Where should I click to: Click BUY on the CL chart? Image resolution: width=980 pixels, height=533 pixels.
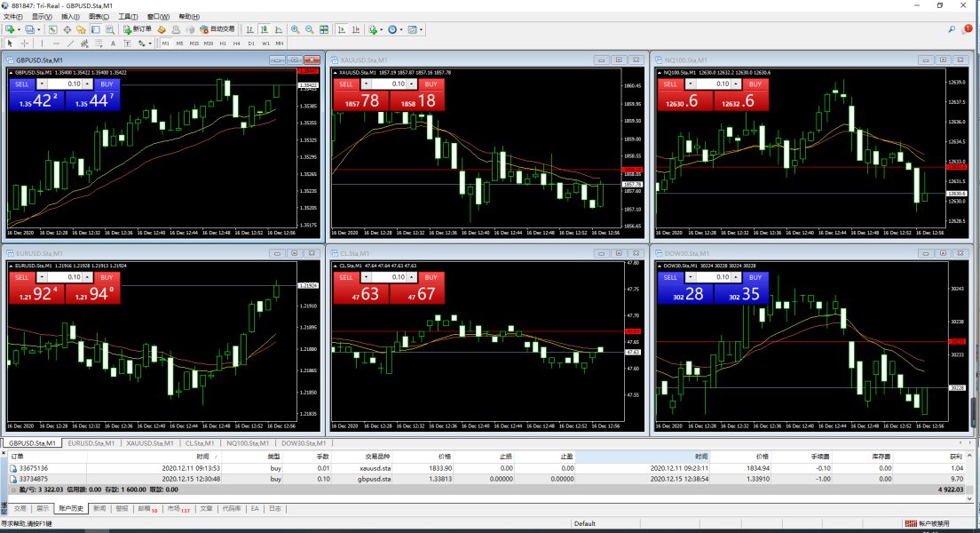coord(431,277)
